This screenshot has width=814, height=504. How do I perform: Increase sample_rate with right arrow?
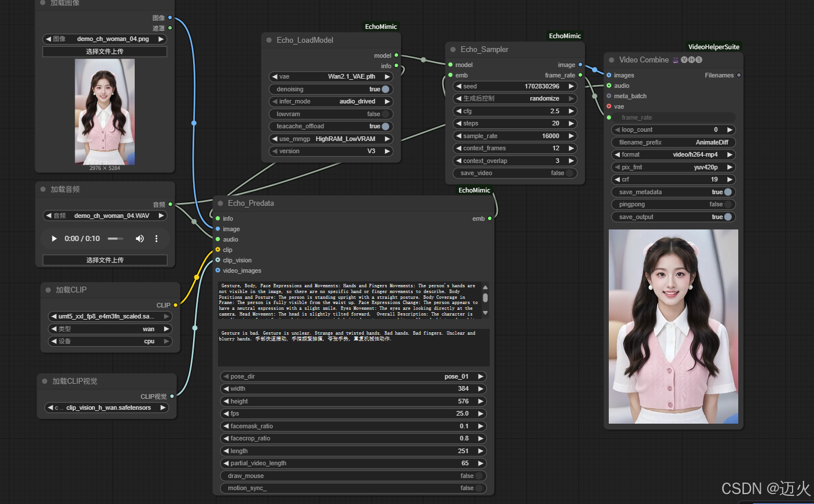pos(571,136)
